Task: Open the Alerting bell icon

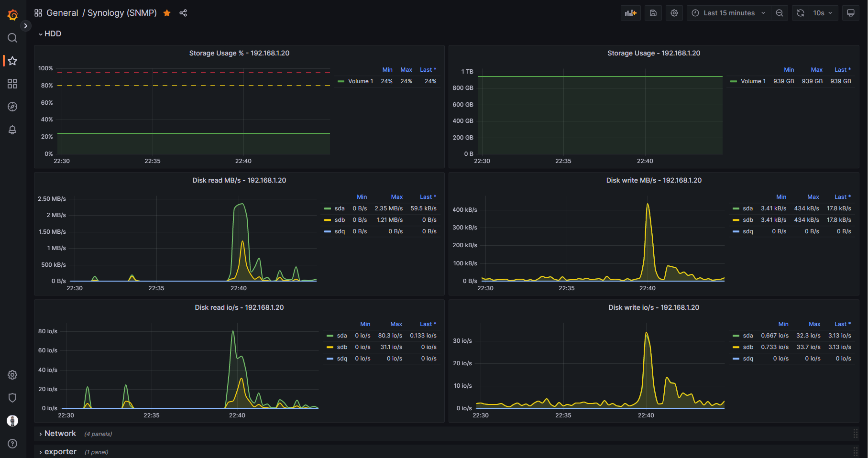Action: coord(12,130)
